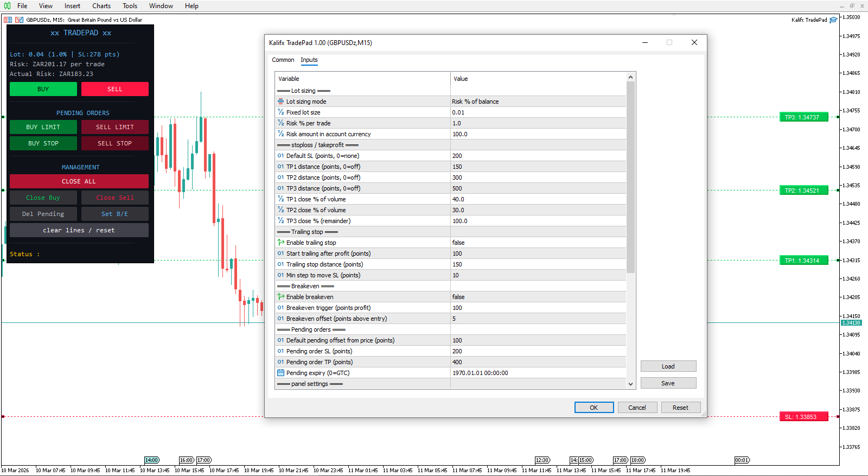Click the Variable column header
Screen dimensions: 868x476
[362, 79]
